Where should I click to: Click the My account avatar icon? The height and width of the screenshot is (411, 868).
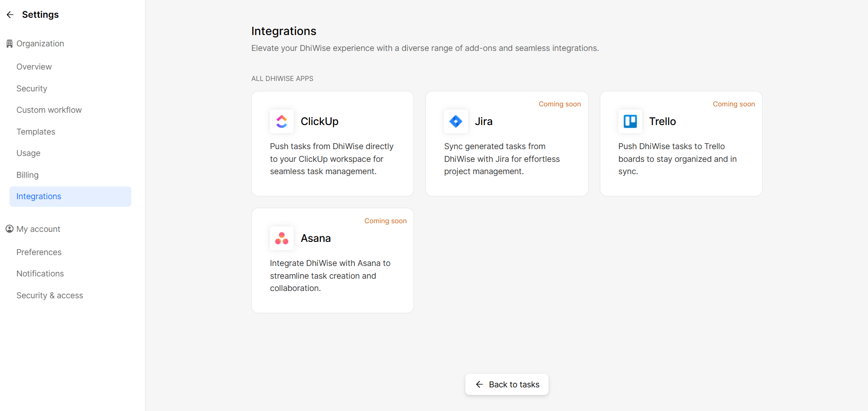9,229
